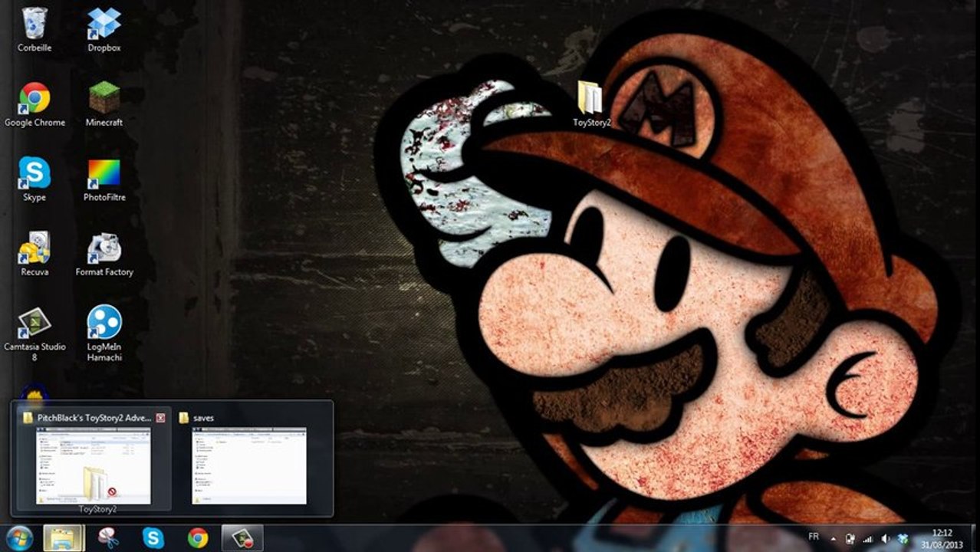Open the Corbeille recycle bin icon
This screenshot has width=980, height=552.
tap(35, 29)
